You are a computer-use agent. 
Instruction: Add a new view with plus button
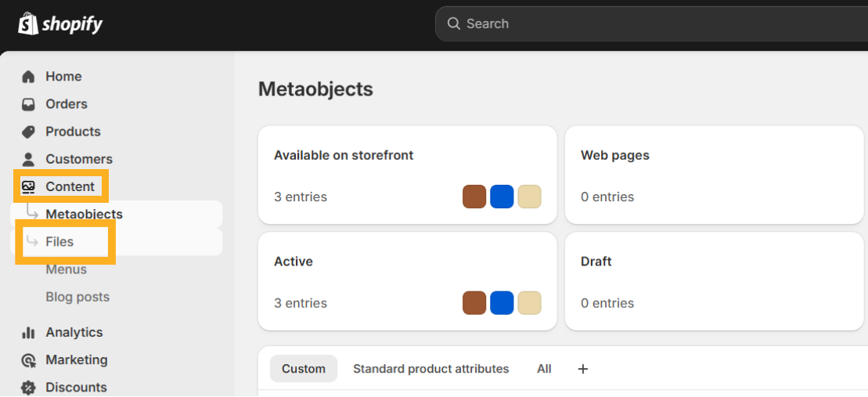[582, 369]
